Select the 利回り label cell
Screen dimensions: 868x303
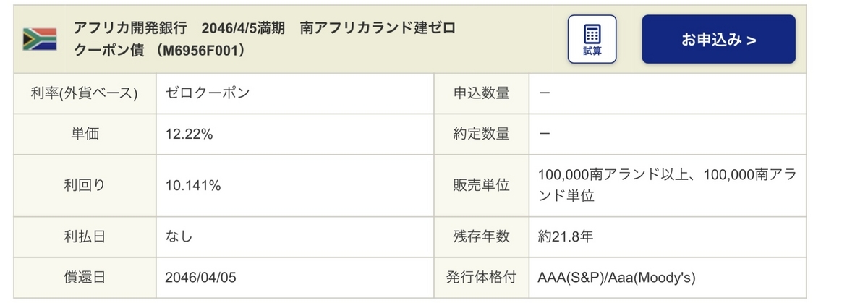tap(85, 185)
